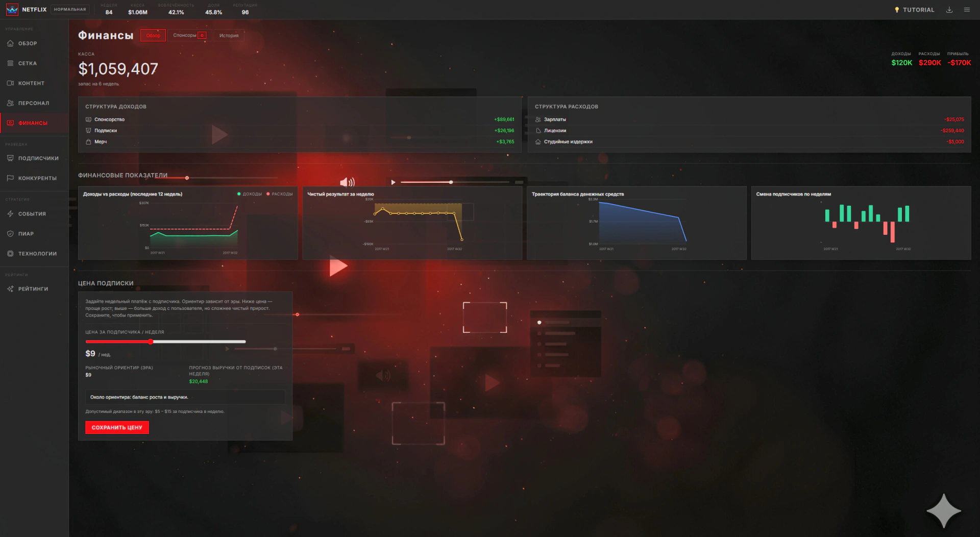Open Подписчики in the sidebar

point(34,158)
